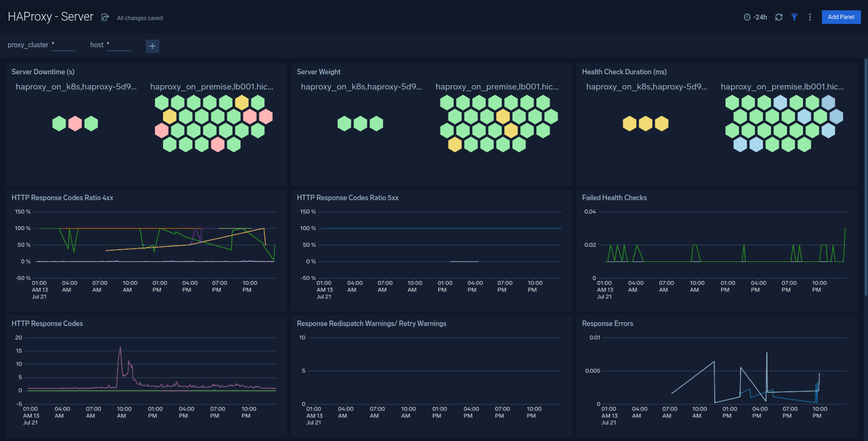Refresh the dashboard using the refresh icon

click(x=779, y=17)
